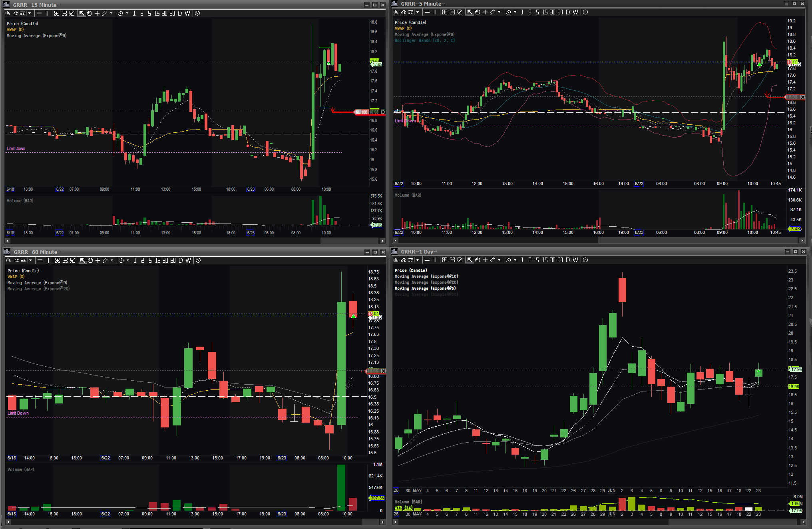Expand studies dropdown arrow in 5 Minute toolbar
Screen dimensions: 812x529
point(418,12)
